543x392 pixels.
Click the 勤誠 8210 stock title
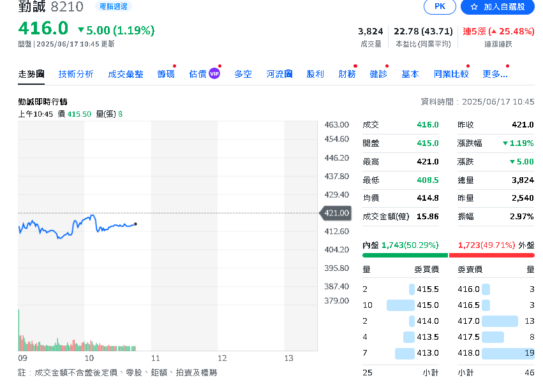click(x=50, y=6)
